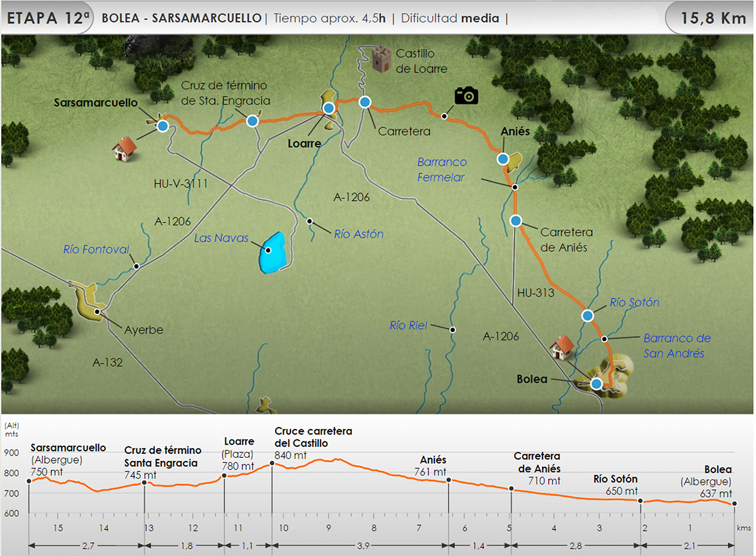Click the blue waypoint marker at Aniés
This screenshot has width=756, height=556.
coord(503,159)
